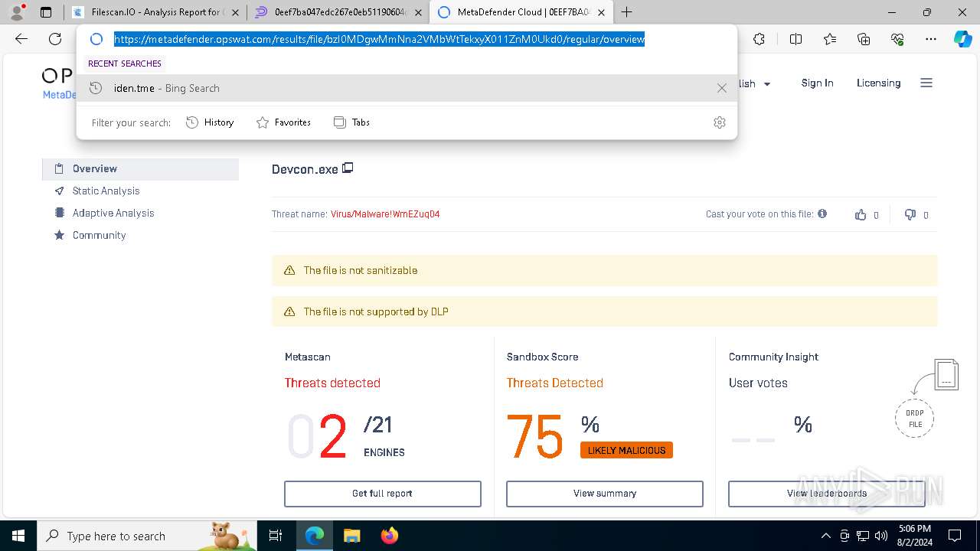
Task: Copy the Devcon.exe file name
Action: (x=348, y=168)
